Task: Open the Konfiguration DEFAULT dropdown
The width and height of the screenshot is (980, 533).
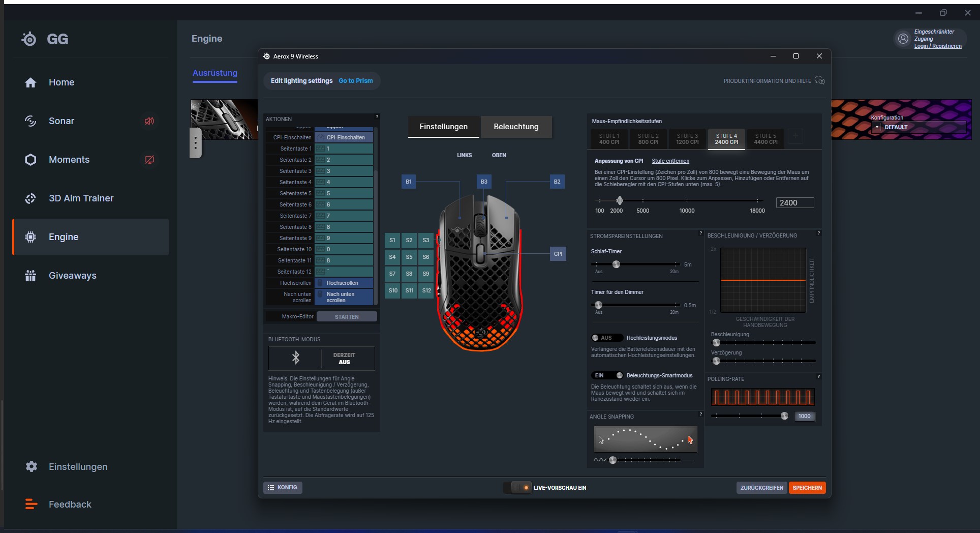Action: point(920,127)
